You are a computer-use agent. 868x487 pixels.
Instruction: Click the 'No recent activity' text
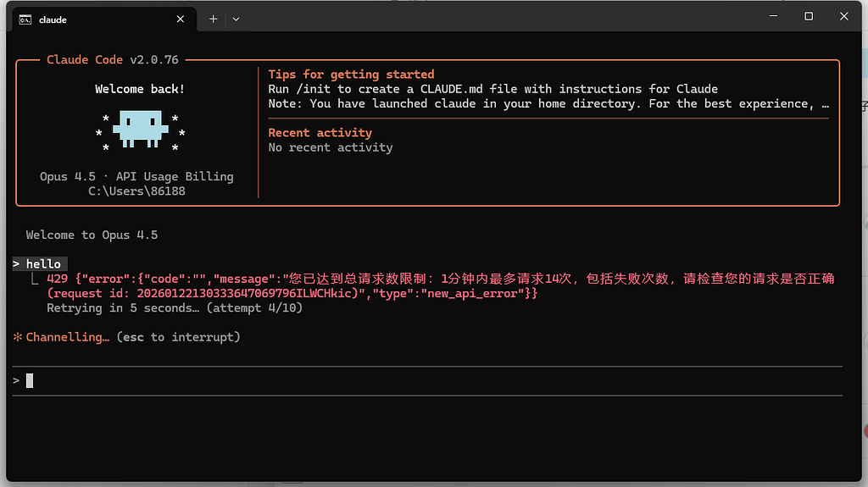pyautogui.click(x=331, y=147)
